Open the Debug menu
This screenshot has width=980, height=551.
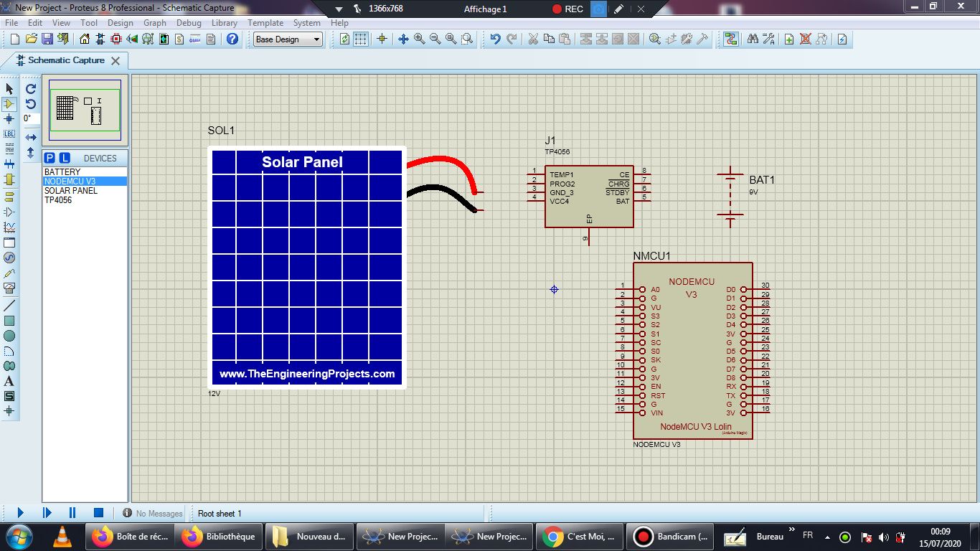189,23
